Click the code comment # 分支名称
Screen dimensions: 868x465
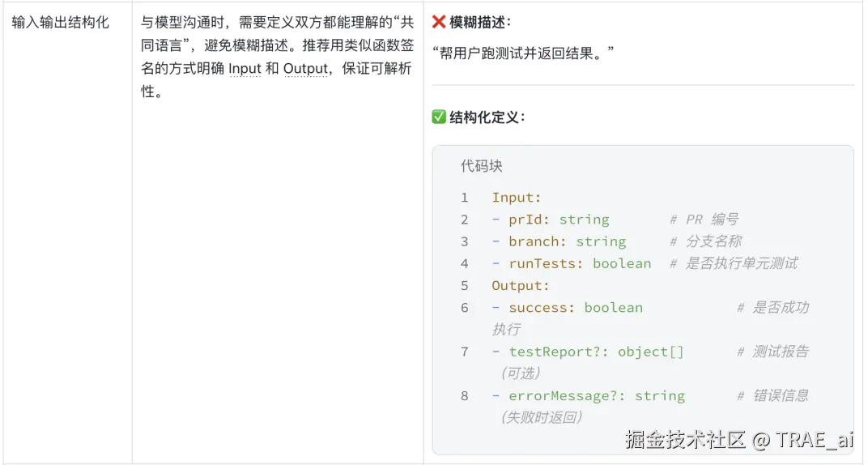point(705,241)
